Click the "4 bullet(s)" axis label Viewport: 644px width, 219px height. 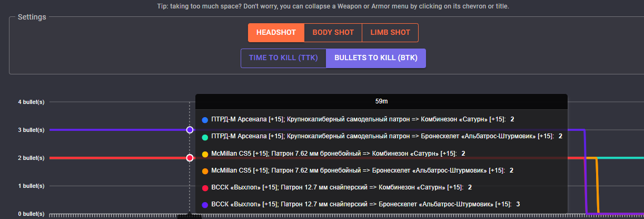[x=32, y=102]
